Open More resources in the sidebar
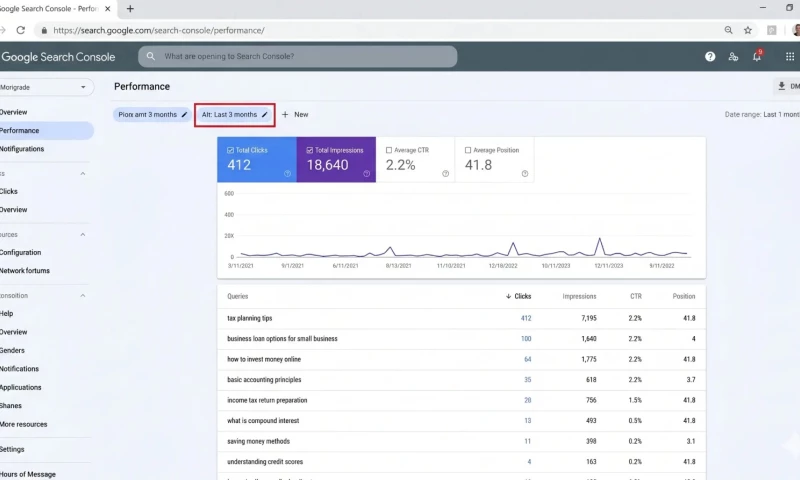Viewport: 800px width, 480px height. (23, 424)
